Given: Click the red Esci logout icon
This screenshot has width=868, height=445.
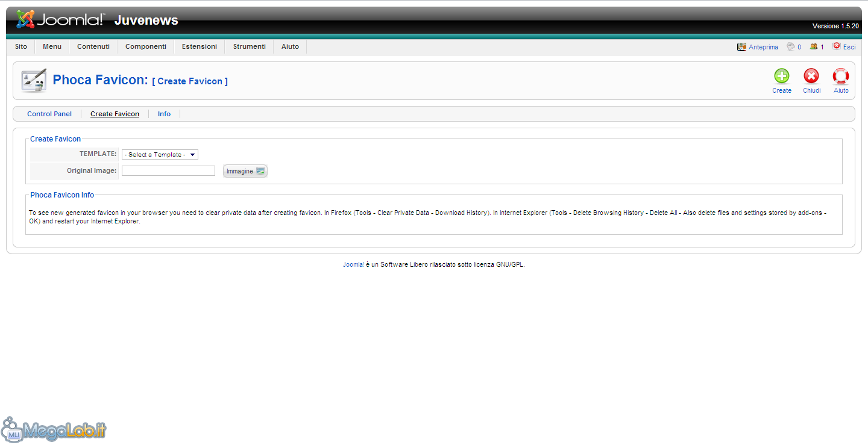Looking at the screenshot, I should click(837, 46).
